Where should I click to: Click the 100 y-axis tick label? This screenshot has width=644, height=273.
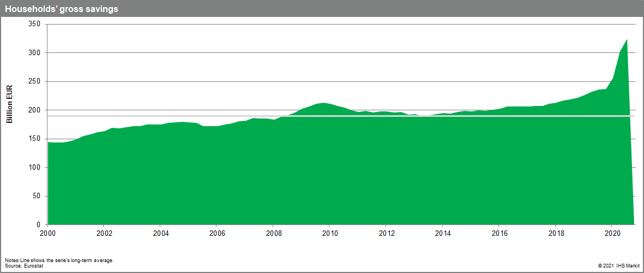tap(34, 168)
